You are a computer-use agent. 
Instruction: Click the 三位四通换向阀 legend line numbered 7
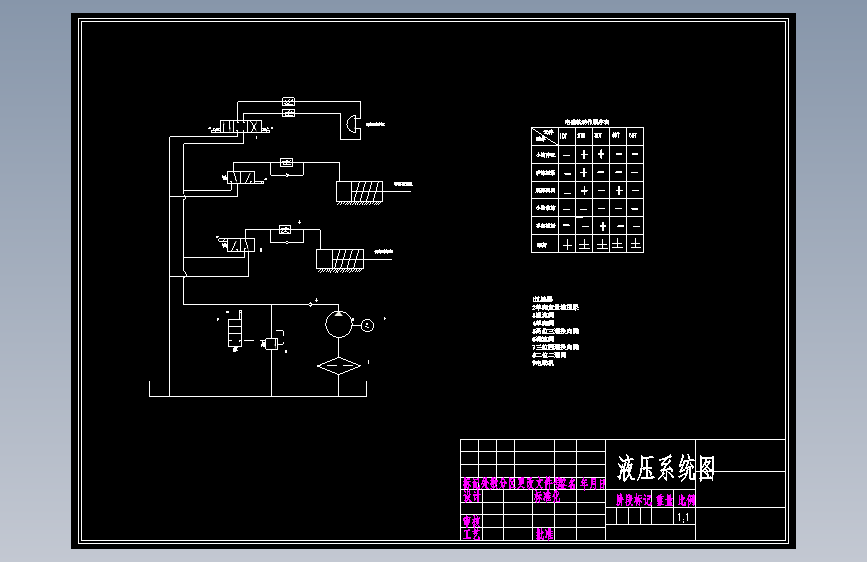556,347
